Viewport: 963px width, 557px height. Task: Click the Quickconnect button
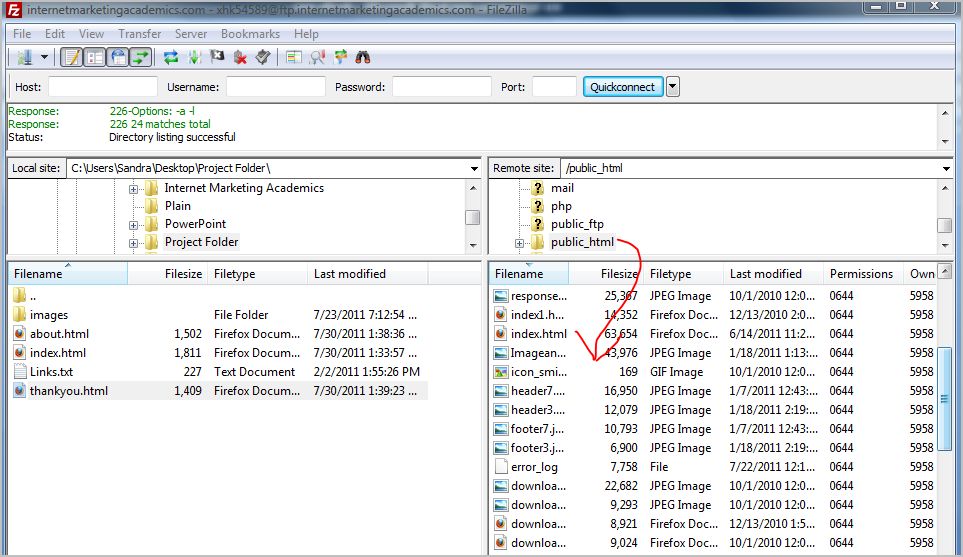point(622,87)
